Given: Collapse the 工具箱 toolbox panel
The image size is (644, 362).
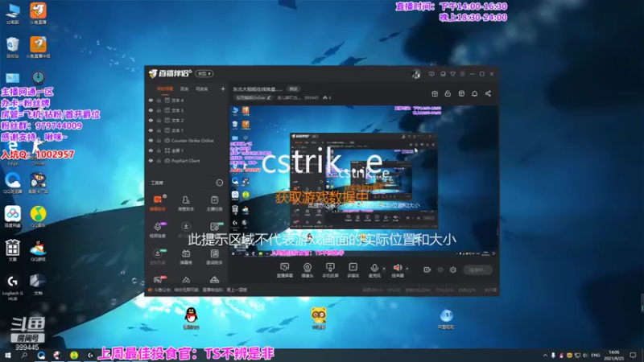Looking at the screenshot, I should point(219,183).
